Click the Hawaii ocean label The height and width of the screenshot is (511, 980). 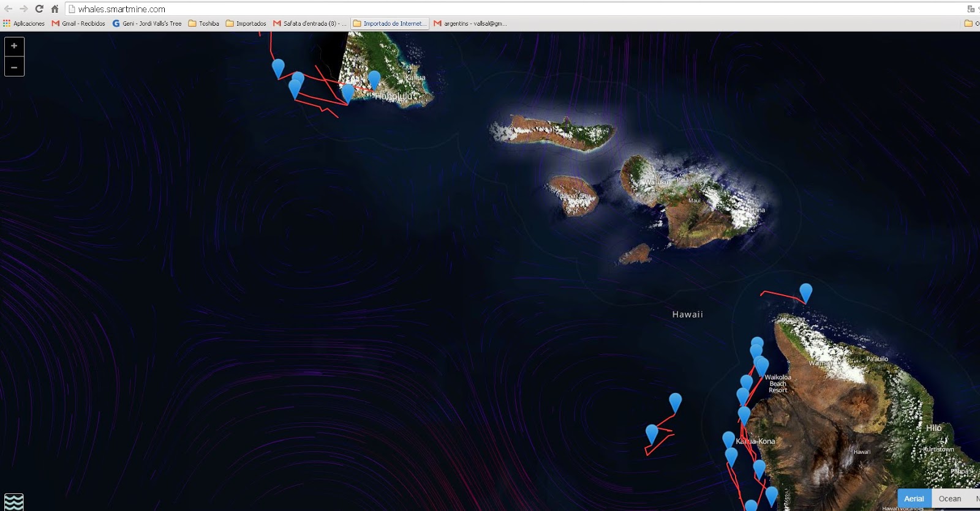pos(687,314)
